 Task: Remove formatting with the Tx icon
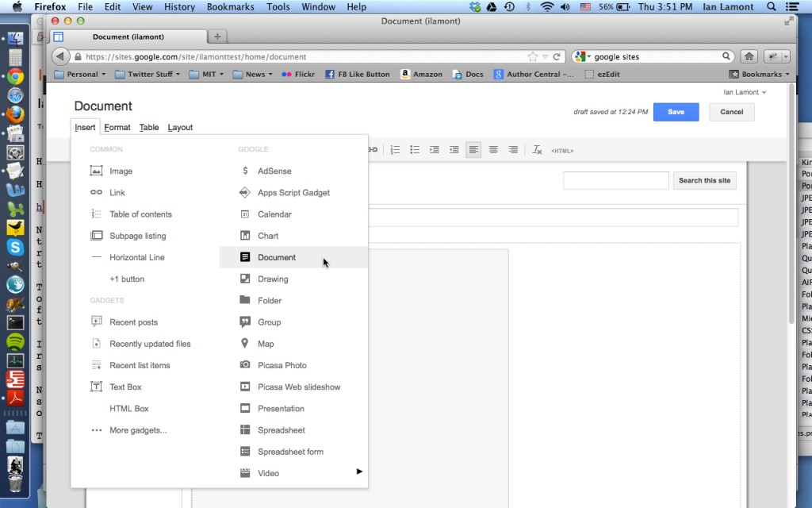537,150
